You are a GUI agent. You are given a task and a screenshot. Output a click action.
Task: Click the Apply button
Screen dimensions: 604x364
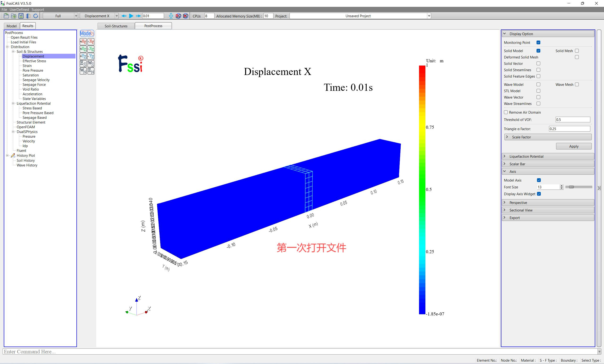574,146
